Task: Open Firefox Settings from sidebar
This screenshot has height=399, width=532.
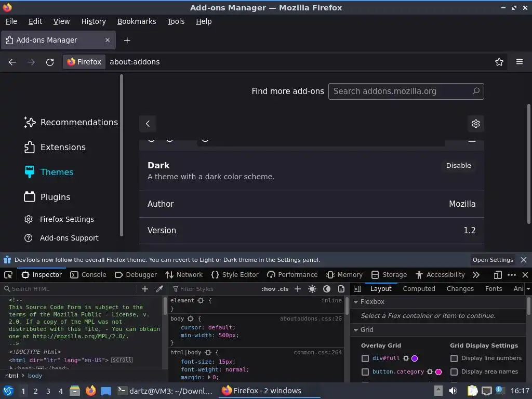Action: coord(59,219)
